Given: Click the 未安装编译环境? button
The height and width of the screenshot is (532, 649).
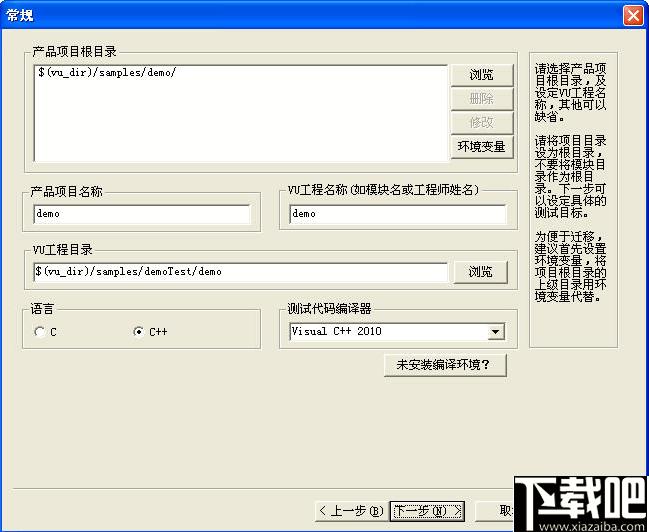Looking at the screenshot, I should tap(444, 365).
